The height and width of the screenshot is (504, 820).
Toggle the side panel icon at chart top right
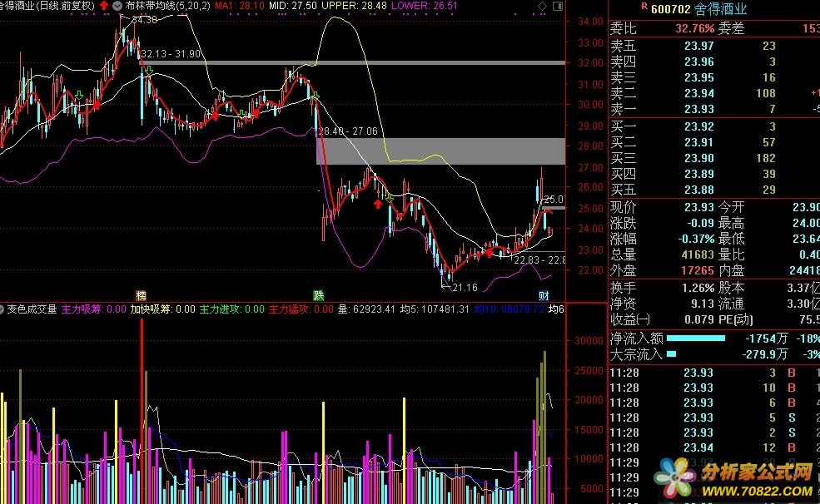pyautogui.click(x=558, y=6)
